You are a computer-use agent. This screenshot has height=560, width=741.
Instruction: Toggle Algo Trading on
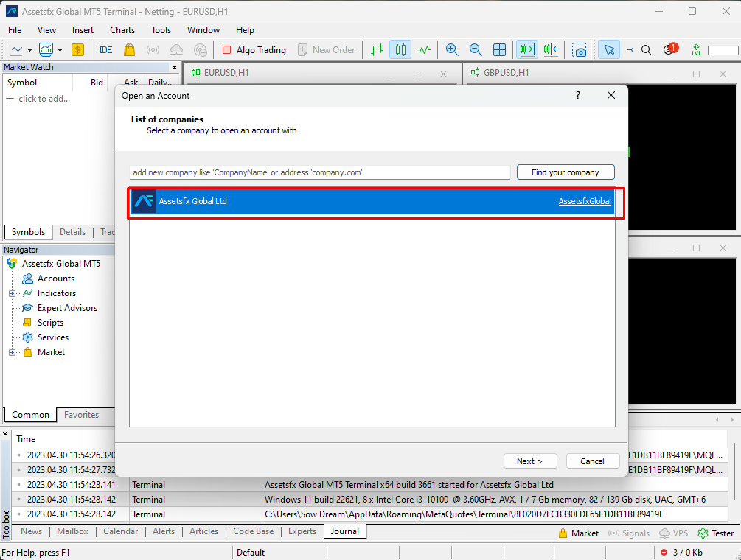pyautogui.click(x=254, y=49)
